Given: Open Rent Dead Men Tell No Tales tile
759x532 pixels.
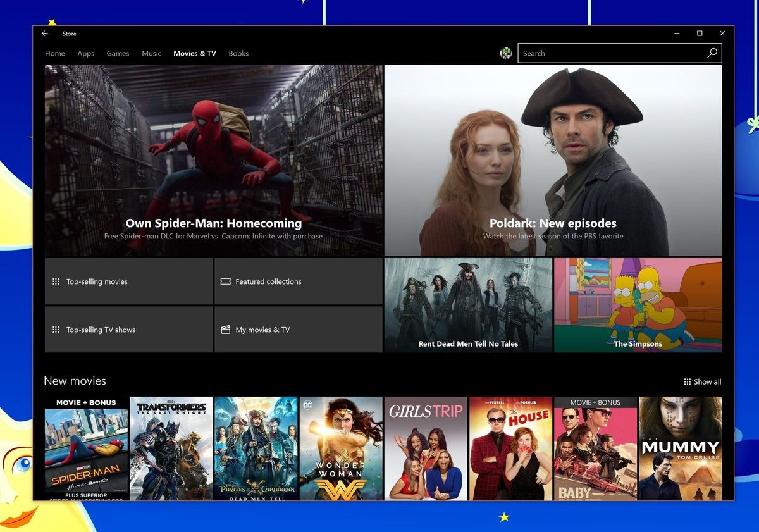Looking at the screenshot, I should click(467, 304).
